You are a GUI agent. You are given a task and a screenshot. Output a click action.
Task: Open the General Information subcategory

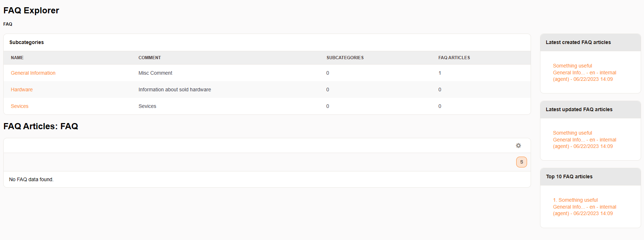(x=33, y=73)
